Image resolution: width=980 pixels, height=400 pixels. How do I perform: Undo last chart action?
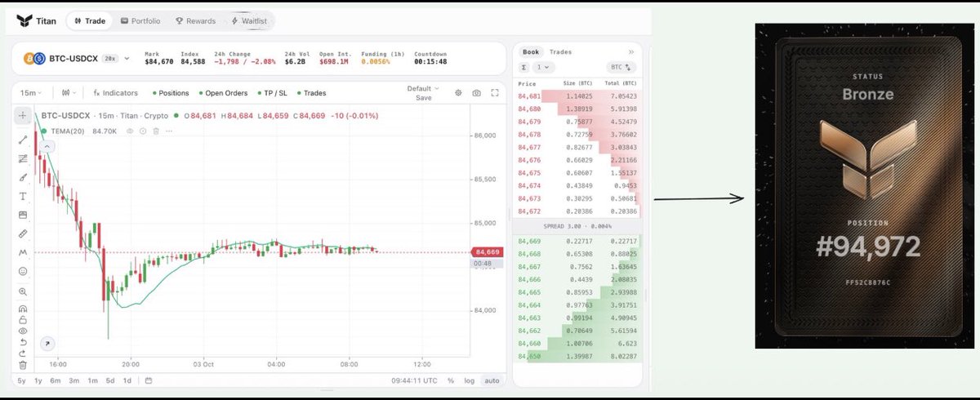tap(23, 342)
